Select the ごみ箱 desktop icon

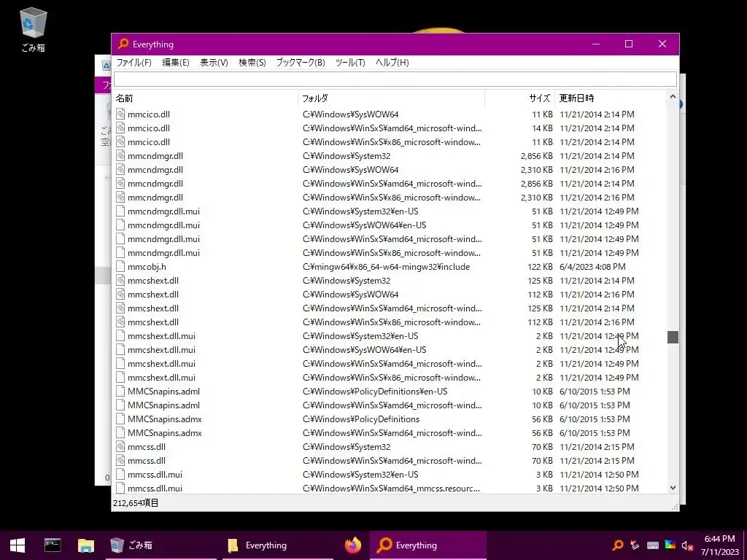tap(34, 29)
